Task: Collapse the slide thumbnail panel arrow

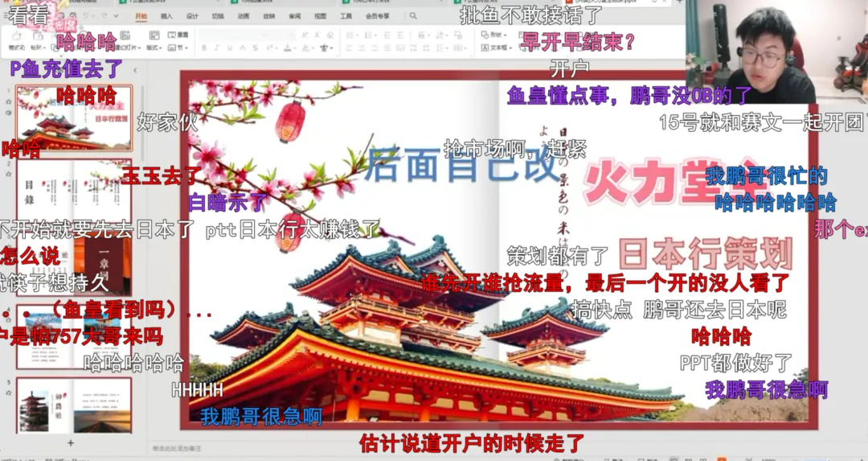Action: coord(135,70)
